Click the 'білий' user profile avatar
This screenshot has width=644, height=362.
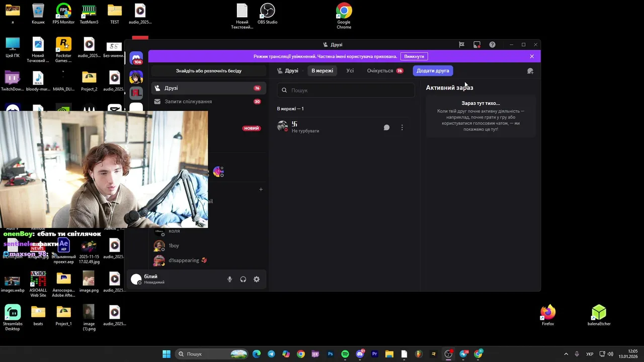[136, 280]
